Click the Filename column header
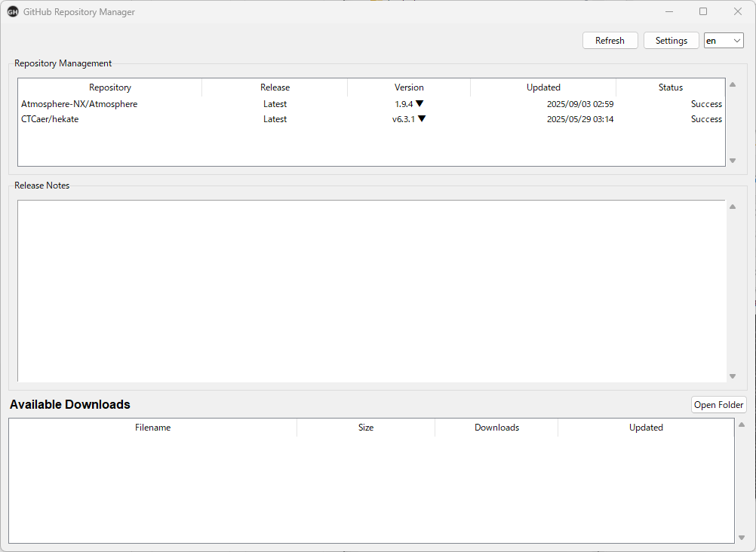This screenshot has height=552, width=756. tap(153, 428)
